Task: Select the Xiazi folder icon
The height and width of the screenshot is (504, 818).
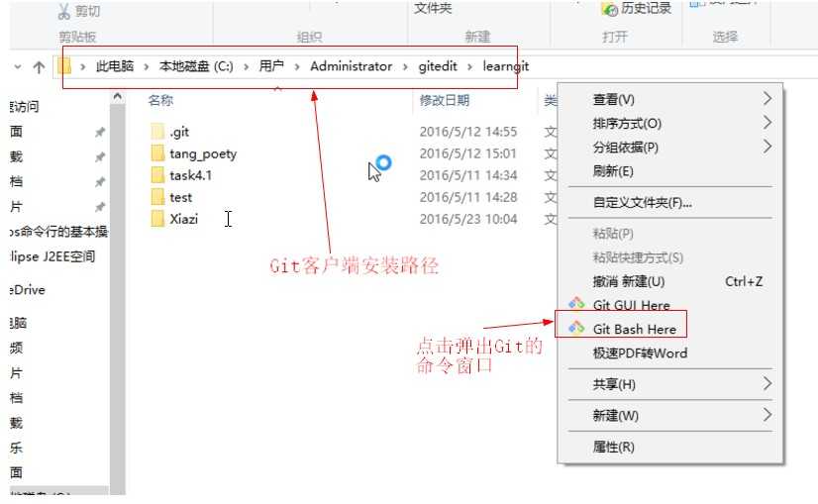Action: (x=157, y=219)
